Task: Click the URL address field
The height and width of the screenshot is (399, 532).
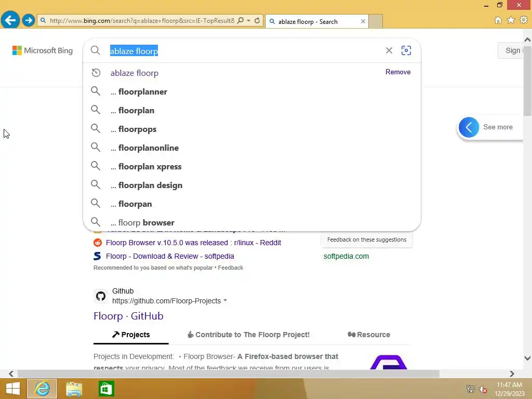Action: point(141,21)
